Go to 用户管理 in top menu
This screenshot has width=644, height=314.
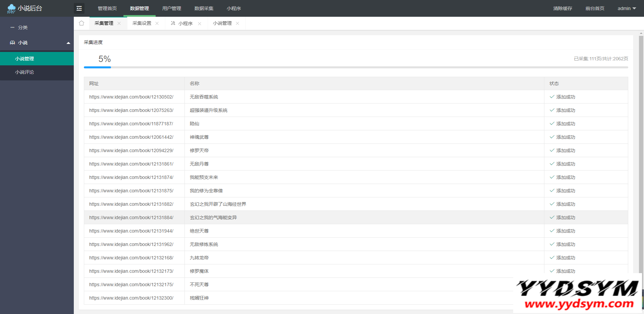pos(172,8)
